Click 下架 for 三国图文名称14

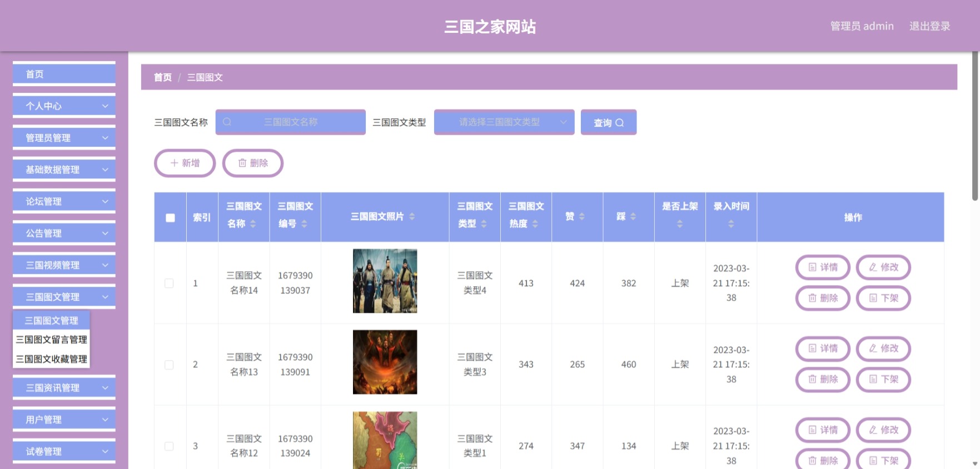tap(883, 298)
